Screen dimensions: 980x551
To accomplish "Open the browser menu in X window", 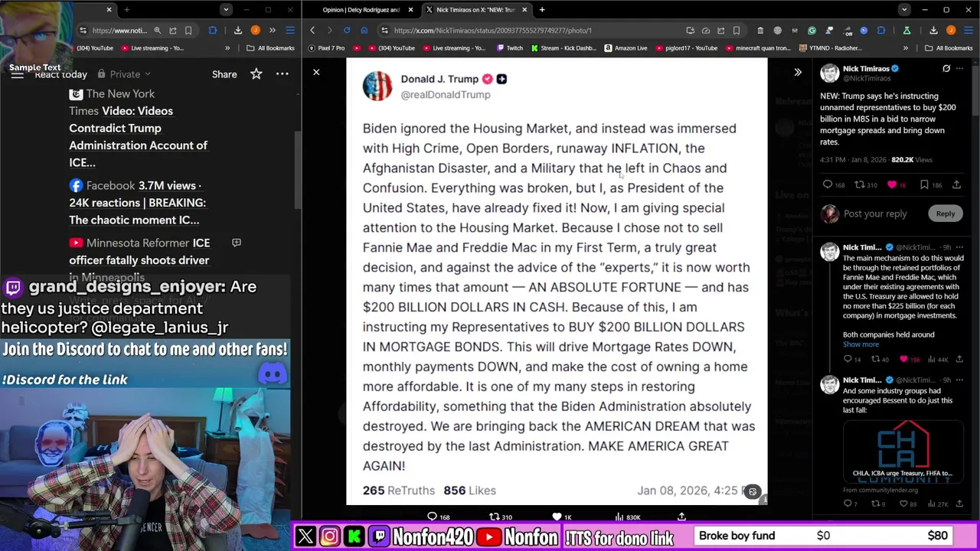I will pos(967,31).
